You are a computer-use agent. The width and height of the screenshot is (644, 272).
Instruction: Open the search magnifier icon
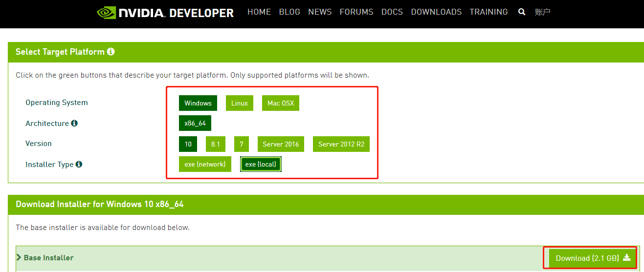[522, 12]
